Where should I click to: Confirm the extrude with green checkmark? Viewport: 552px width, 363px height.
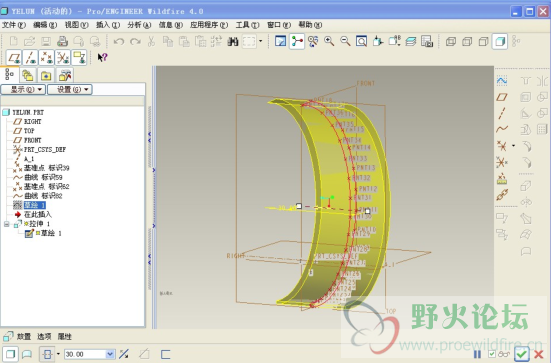tap(521, 354)
